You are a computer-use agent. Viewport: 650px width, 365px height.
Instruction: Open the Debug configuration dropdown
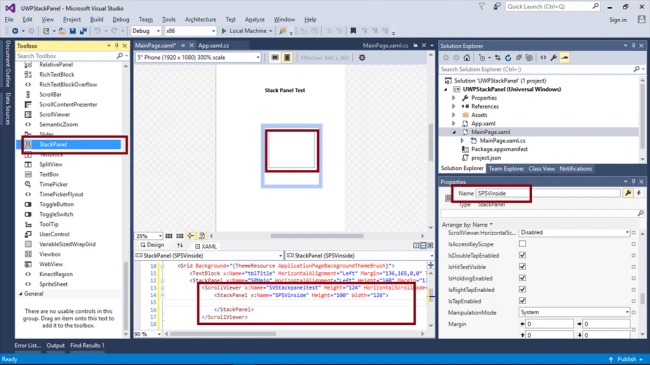click(146, 31)
